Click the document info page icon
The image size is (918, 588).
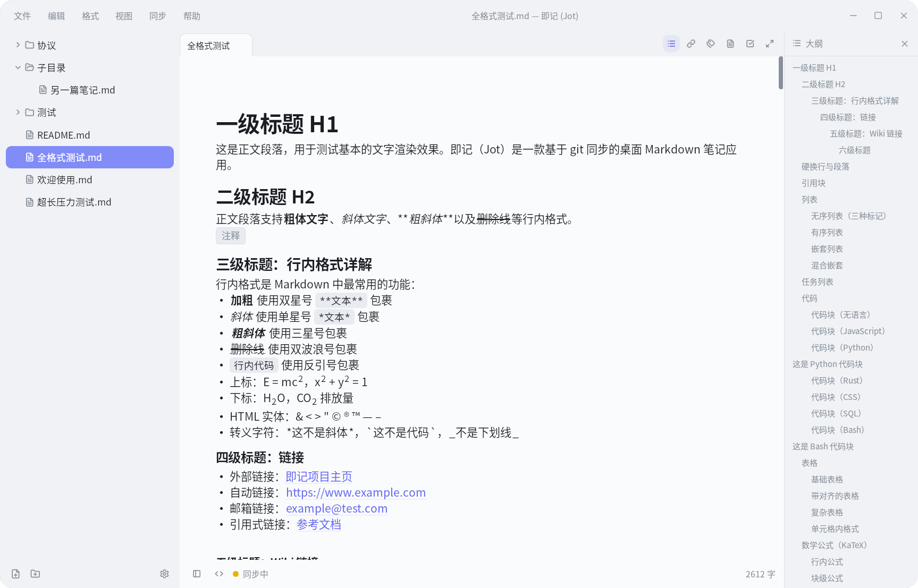[730, 44]
